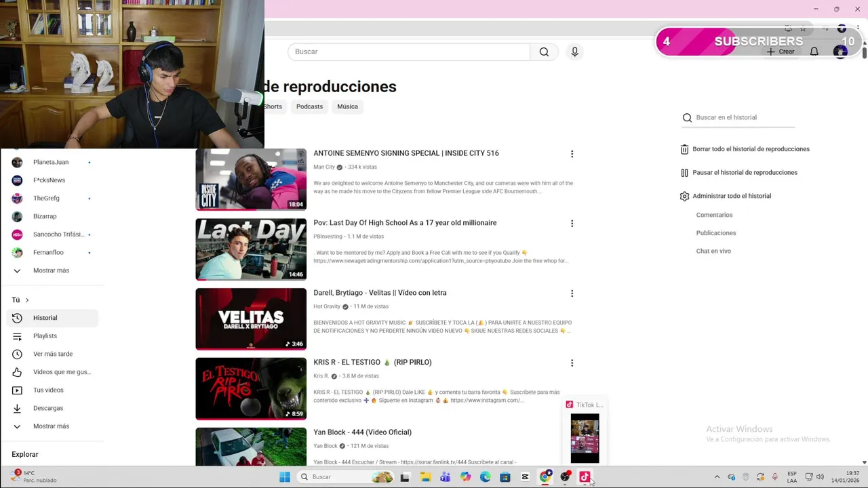
Task: Open the account avatar menu
Action: (x=840, y=52)
